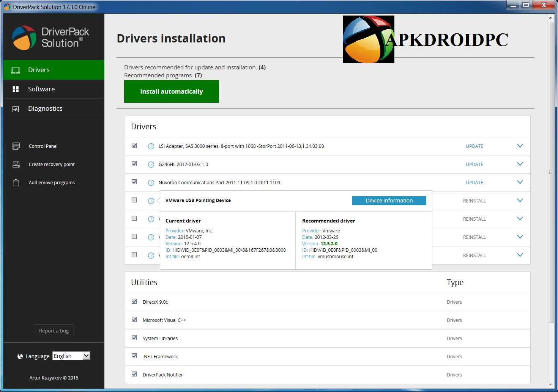Select Create recovery point
Image resolution: width=558 pixels, height=392 pixels.
point(52,165)
